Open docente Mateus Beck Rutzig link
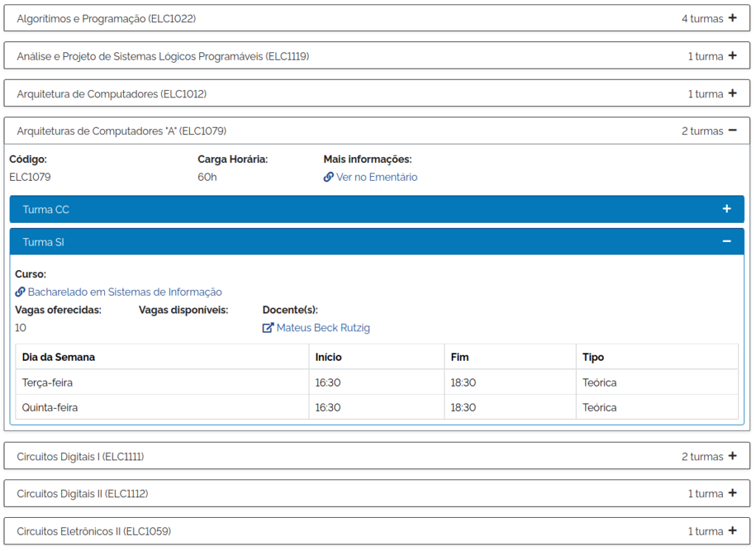 (x=323, y=328)
